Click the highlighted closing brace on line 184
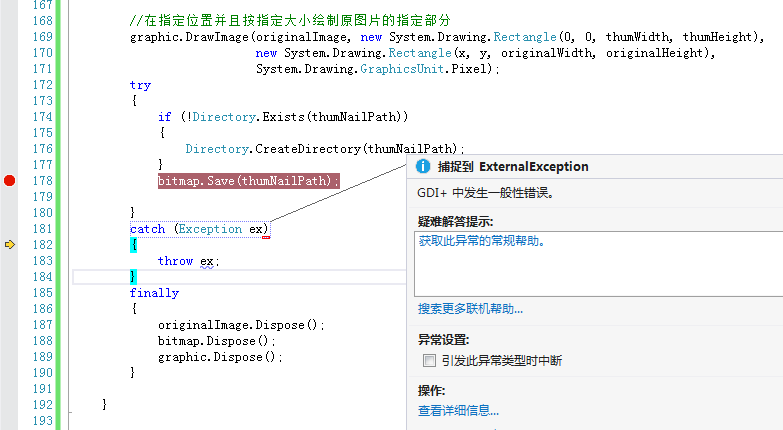 point(133,277)
